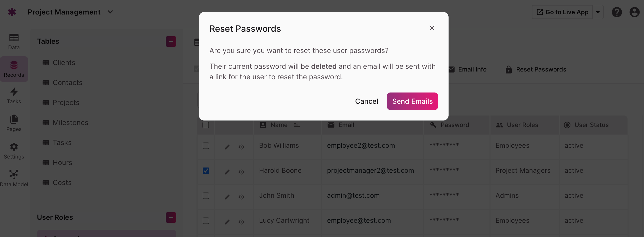Image resolution: width=644 pixels, height=237 pixels.
Task: Check the box for Bob Williams row
Action: pyautogui.click(x=206, y=146)
